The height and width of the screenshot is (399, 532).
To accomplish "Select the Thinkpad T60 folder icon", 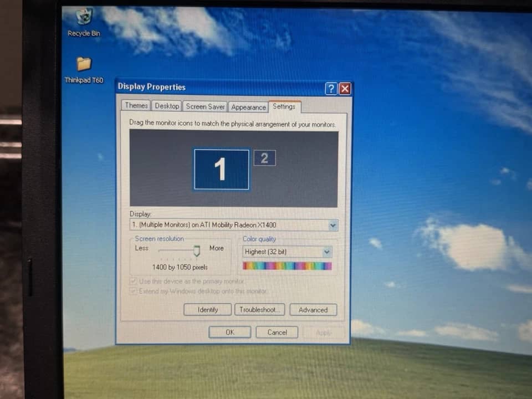I will click(84, 70).
